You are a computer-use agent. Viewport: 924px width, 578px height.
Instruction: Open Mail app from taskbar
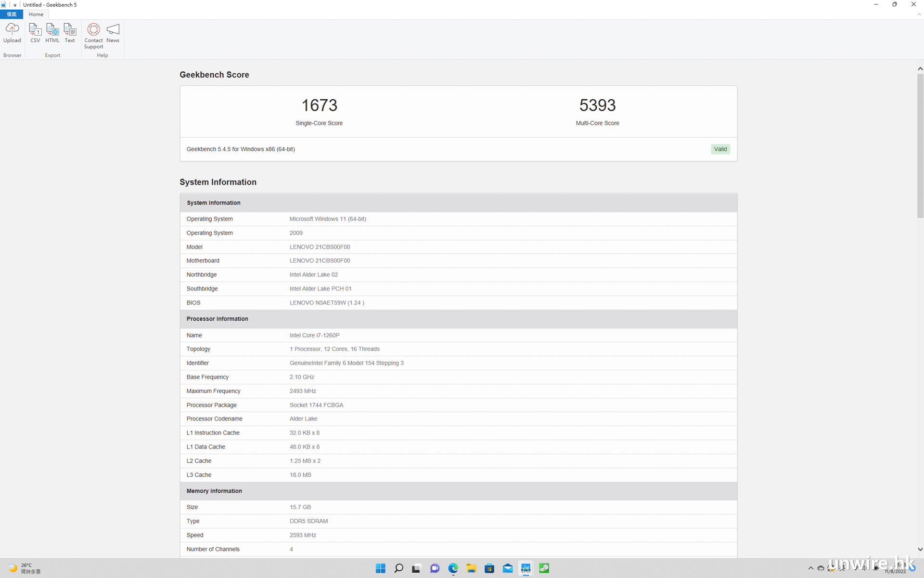(x=508, y=568)
